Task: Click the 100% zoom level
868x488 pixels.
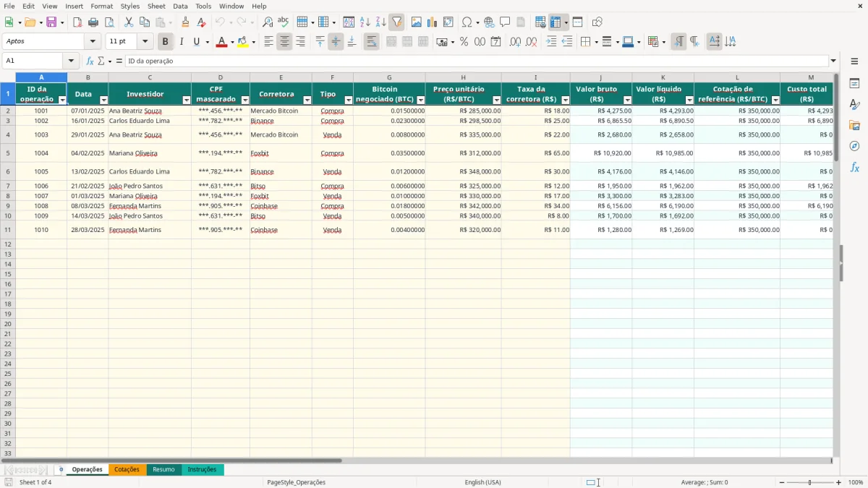Action: click(855, 482)
